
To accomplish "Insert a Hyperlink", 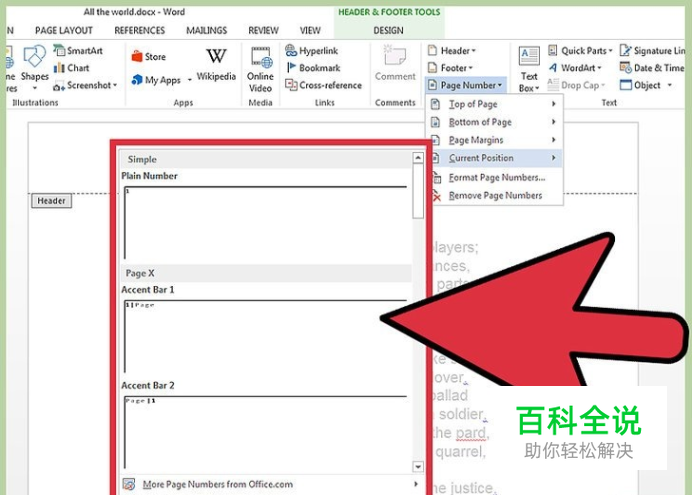I will point(312,50).
